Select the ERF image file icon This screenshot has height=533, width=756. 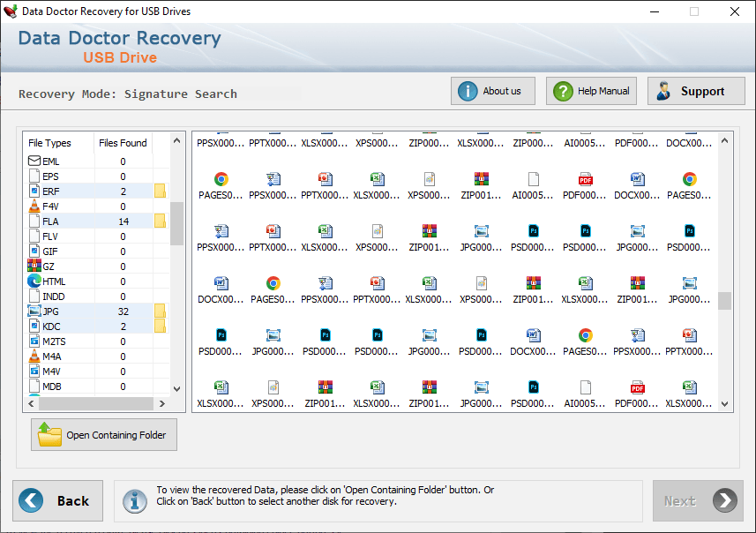pos(34,191)
